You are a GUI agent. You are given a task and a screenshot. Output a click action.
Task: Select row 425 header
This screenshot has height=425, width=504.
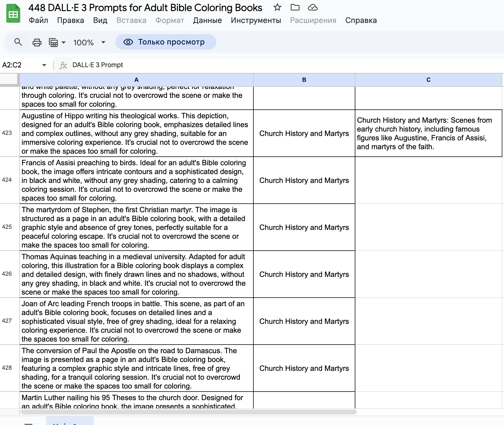[7, 227]
